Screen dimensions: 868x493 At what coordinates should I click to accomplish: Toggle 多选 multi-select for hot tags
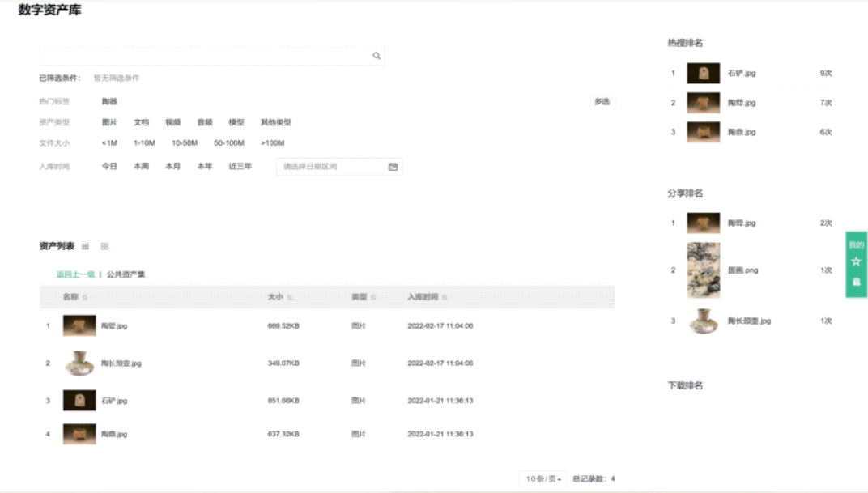[602, 102]
